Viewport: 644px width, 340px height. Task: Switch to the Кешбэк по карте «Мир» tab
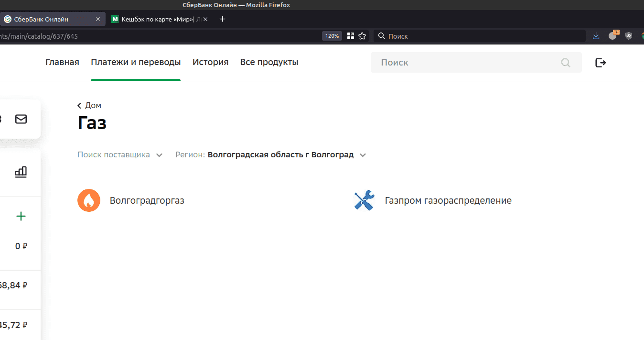(158, 19)
